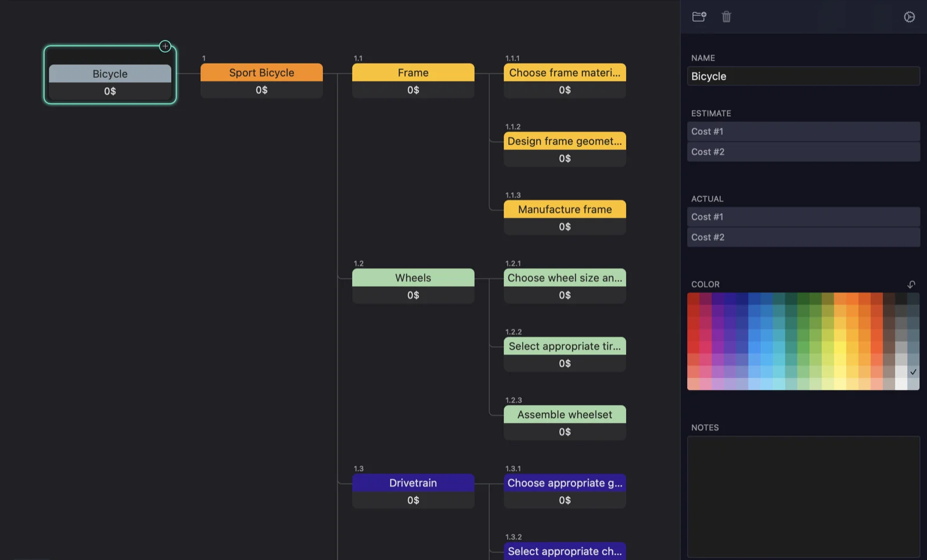
Task: Reset color using the undo arrow icon
Action: click(911, 284)
